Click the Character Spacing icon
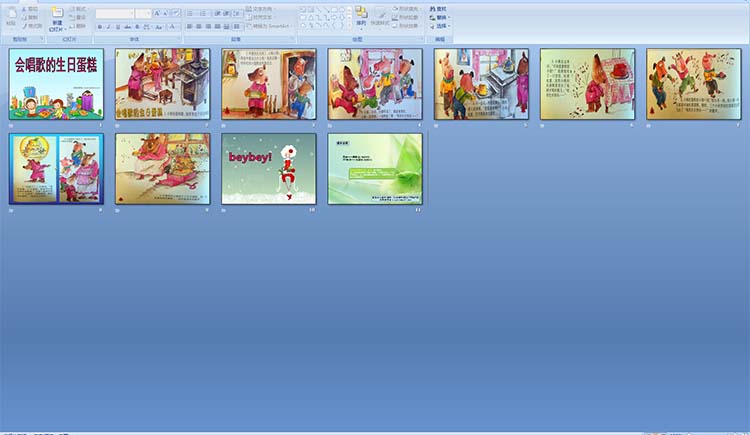 [x=147, y=27]
